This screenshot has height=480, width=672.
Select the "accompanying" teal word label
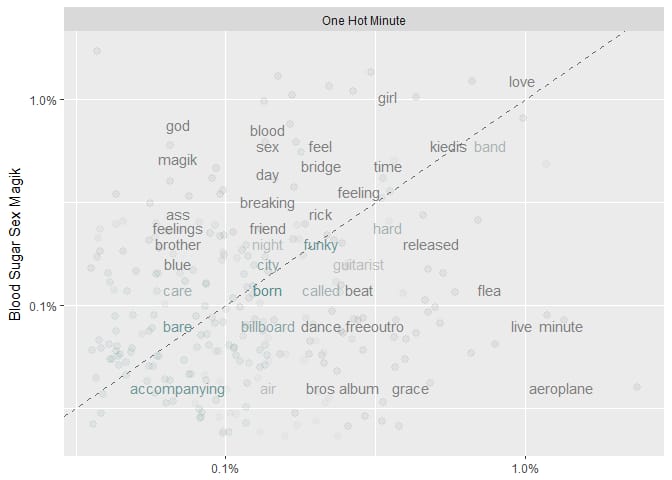click(x=177, y=390)
